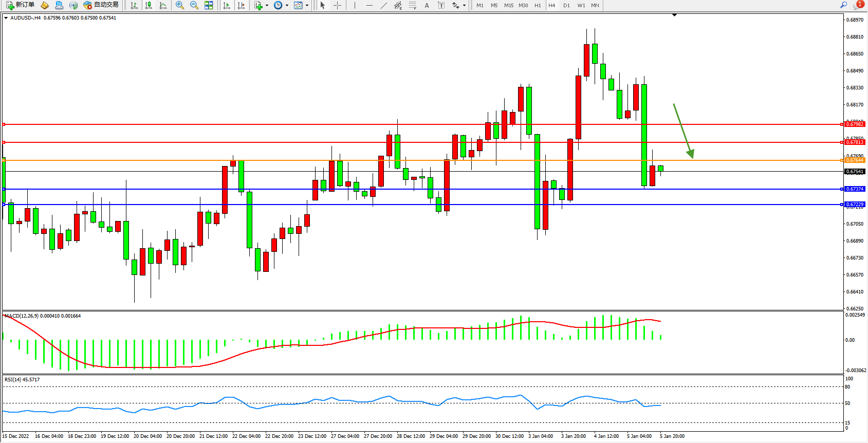Zoom out on the chart
Viewport: 868px width, 443px height.
pos(194,5)
